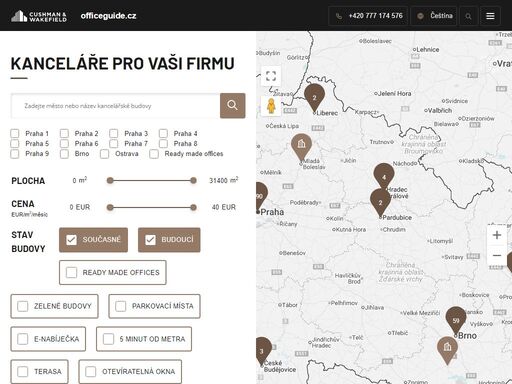This screenshot has width=512, height=384.
Task: Enable the 5 minut od metra filter
Action: (x=144, y=339)
